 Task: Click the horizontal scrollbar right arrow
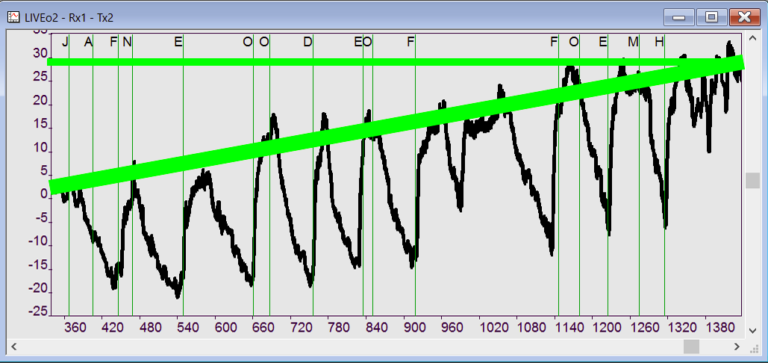coord(737,347)
